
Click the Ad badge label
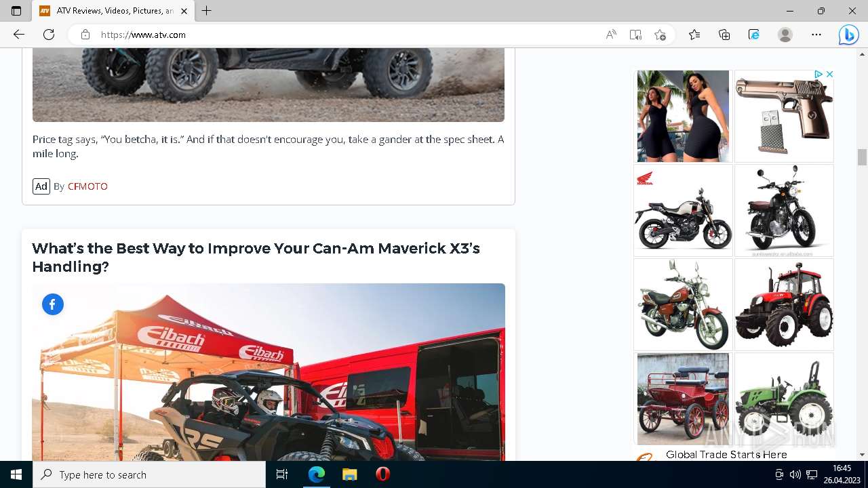click(41, 186)
